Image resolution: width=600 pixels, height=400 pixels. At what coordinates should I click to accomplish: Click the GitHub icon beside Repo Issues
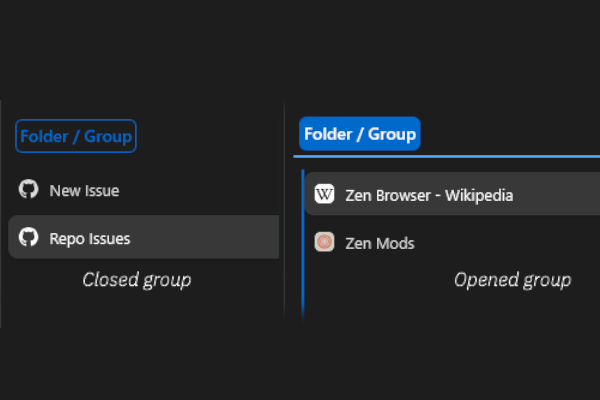[x=29, y=237]
